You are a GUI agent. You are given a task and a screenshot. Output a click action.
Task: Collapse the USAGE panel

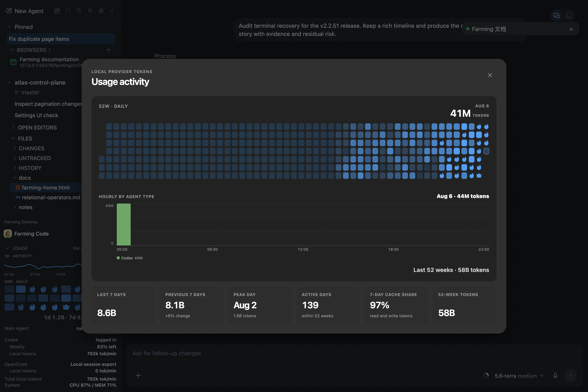click(8, 248)
